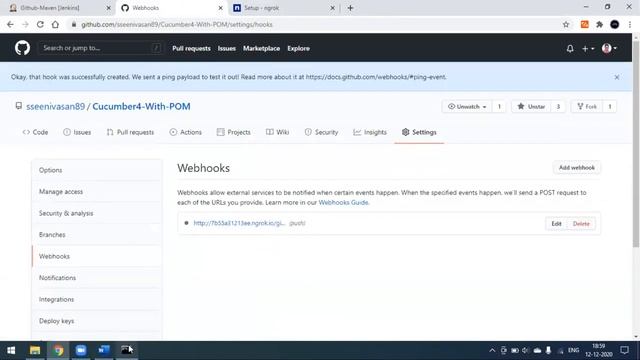Open File Explorer from taskbar
Viewport: 640px width, 360px height.
tap(35, 350)
